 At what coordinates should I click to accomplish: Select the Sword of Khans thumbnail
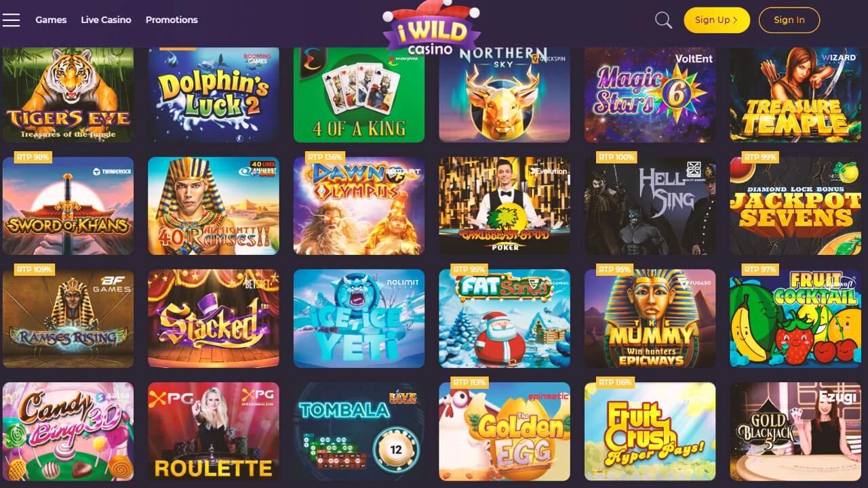tap(68, 206)
